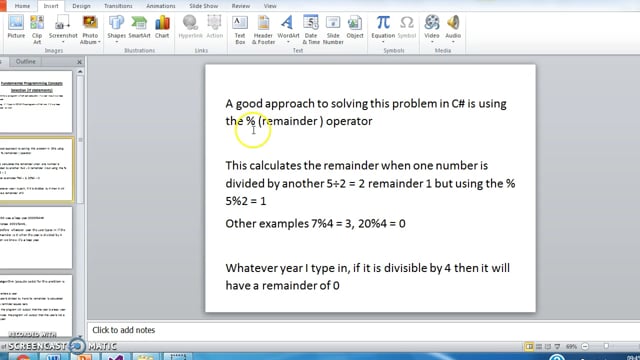Image resolution: width=640 pixels, height=360 pixels.
Task: Close the slides thumbnail pane
Action: (x=80, y=62)
